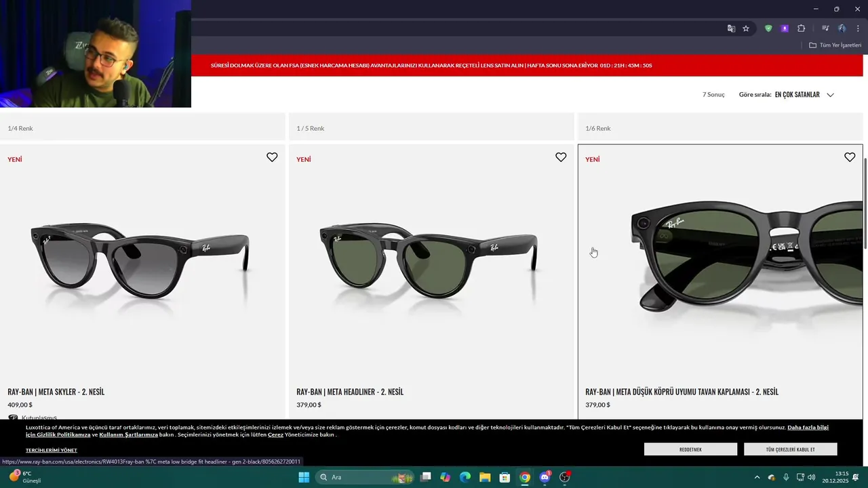Open the Kullanım Şartlarımıza terms link
The height and width of the screenshot is (488, 868).
click(129, 434)
